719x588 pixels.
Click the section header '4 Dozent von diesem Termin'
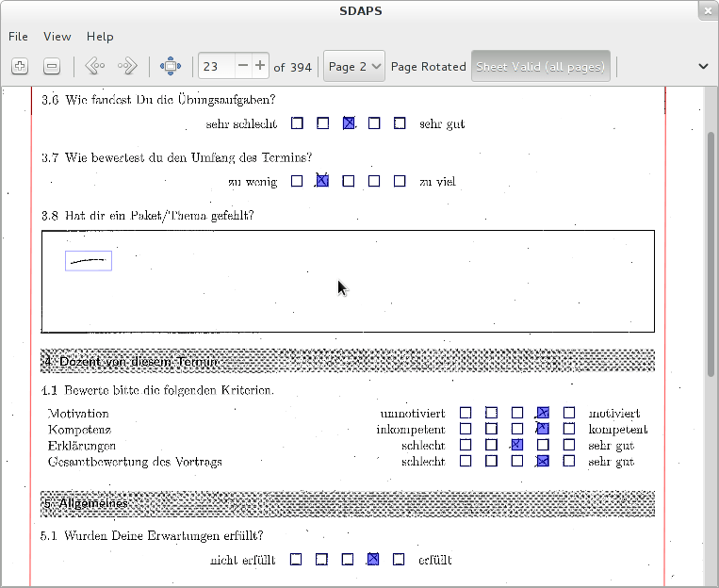pyautogui.click(x=348, y=361)
